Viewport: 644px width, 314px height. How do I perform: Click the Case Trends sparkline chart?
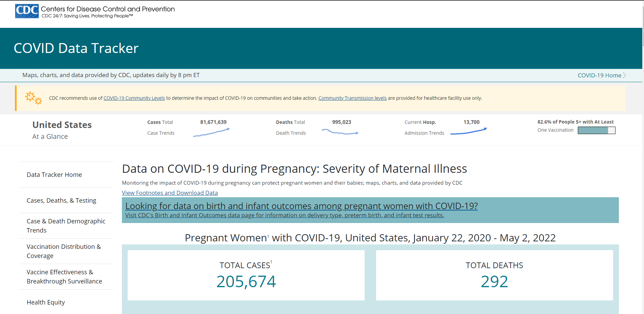(211, 133)
